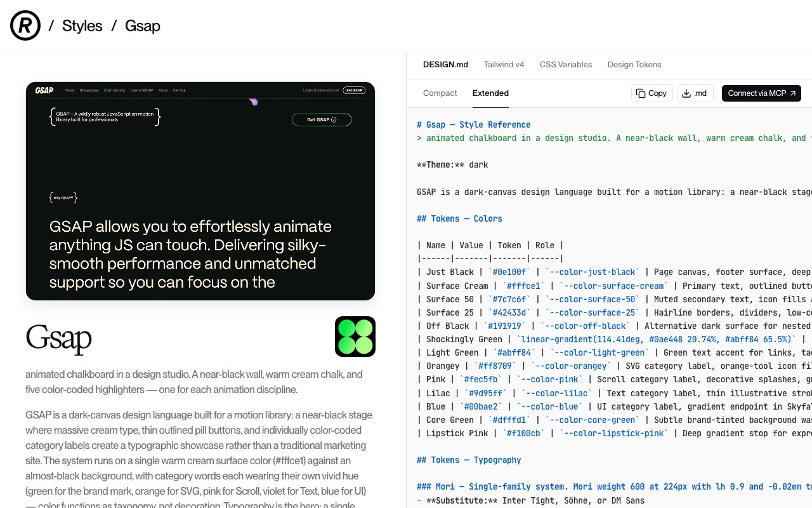
Task: Click the green blockquote line in the code
Action: pyautogui.click(x=614, y=138)
